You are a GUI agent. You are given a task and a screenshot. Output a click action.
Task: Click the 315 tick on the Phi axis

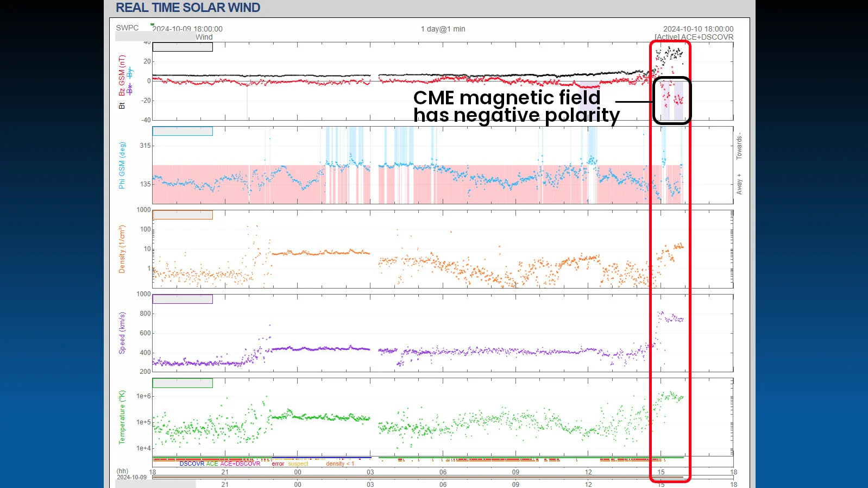tap(146, 146)
